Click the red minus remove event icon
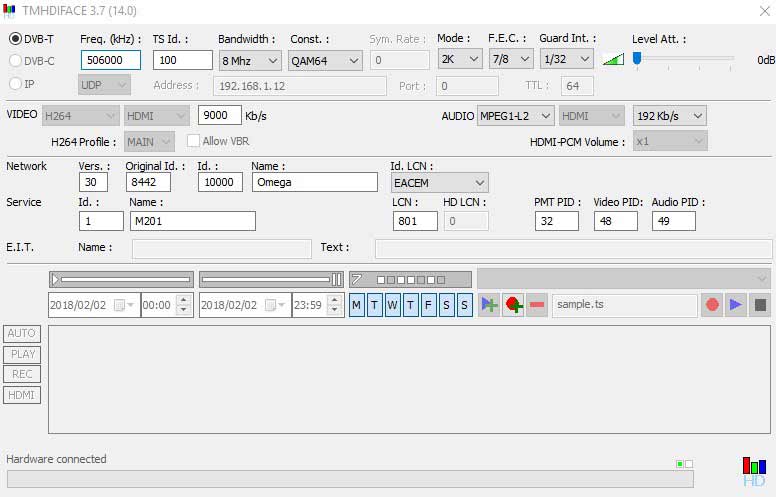 [x=537, y=305]
